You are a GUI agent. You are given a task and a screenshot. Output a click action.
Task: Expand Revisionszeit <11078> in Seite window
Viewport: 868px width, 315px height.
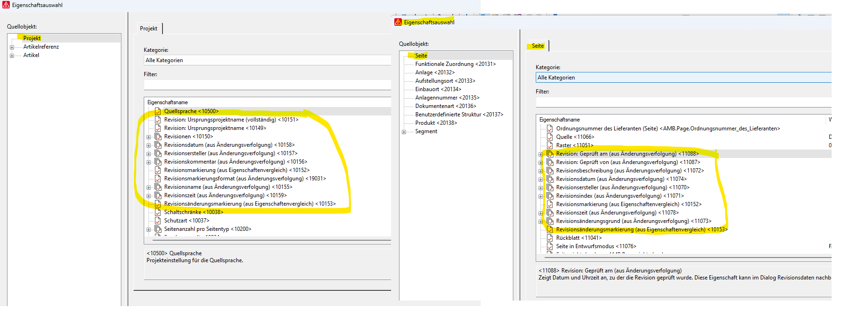[541, 213]
